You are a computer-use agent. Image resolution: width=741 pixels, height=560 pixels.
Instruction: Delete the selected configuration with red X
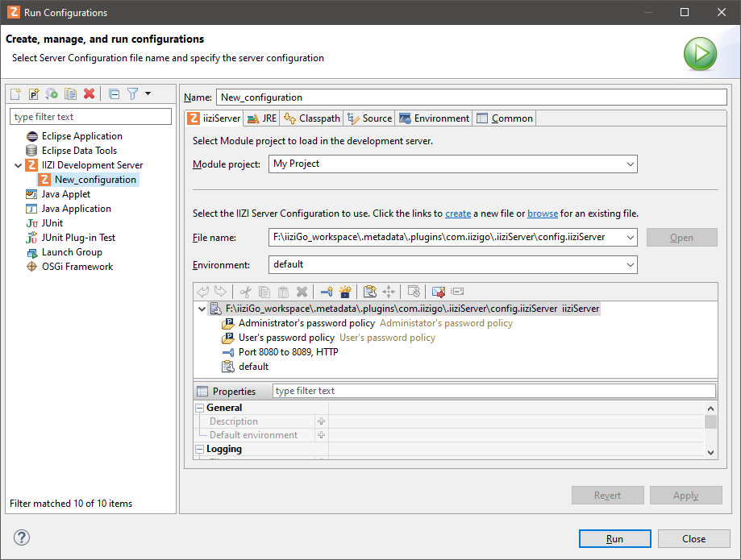click(89, 94)
